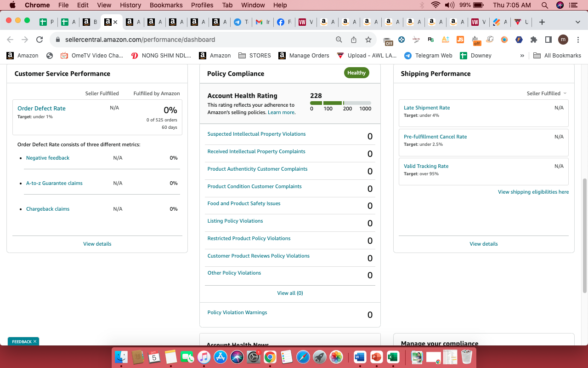Click the FEEDBACK button

coord(22,342)
